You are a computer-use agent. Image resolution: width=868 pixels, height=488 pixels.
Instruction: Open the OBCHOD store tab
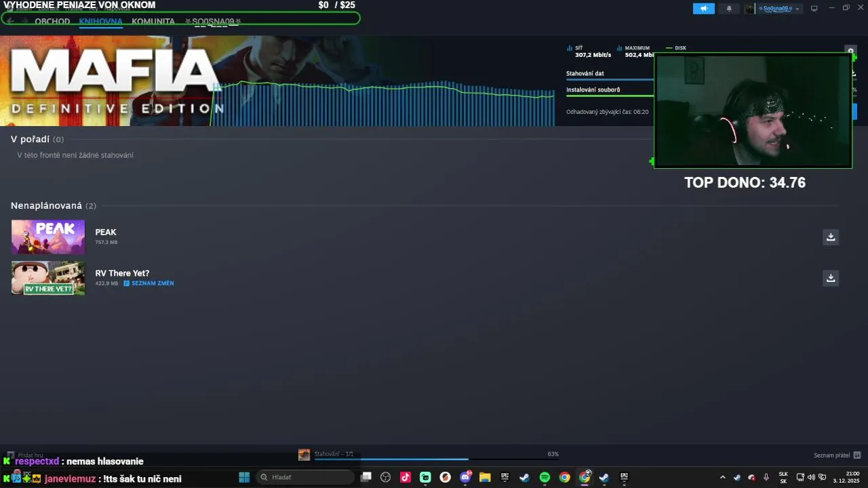click(52, 21)
